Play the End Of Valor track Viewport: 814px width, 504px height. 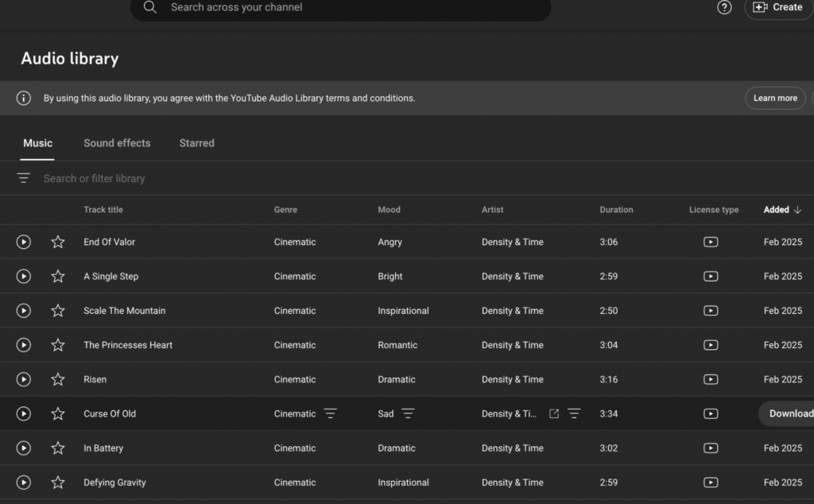pos(23,242)
